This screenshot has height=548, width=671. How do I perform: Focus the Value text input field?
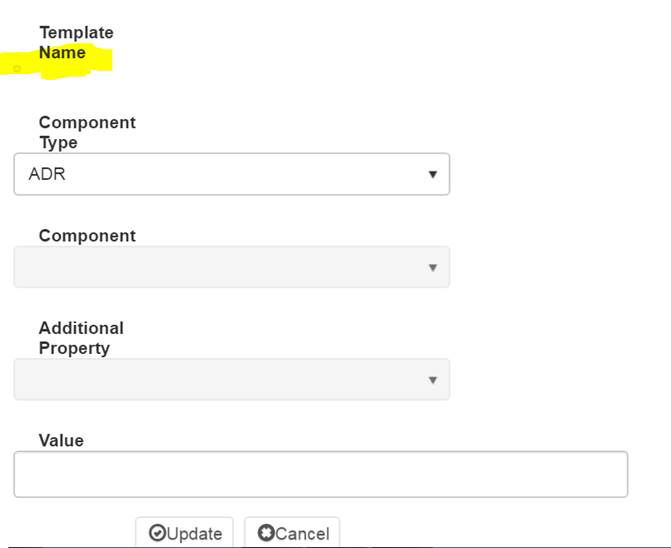pos(320,474)
